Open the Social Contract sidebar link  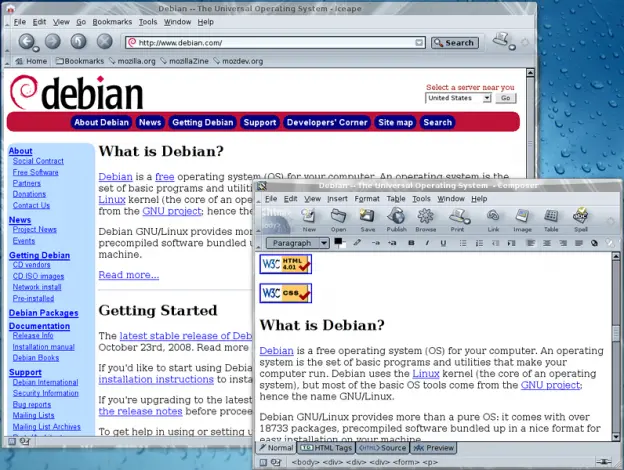tap(38, 161)
